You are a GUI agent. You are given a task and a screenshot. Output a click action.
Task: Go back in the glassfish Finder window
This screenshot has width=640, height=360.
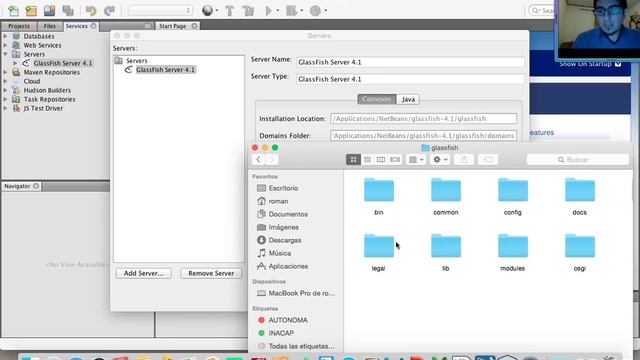(x=258, y=160)
